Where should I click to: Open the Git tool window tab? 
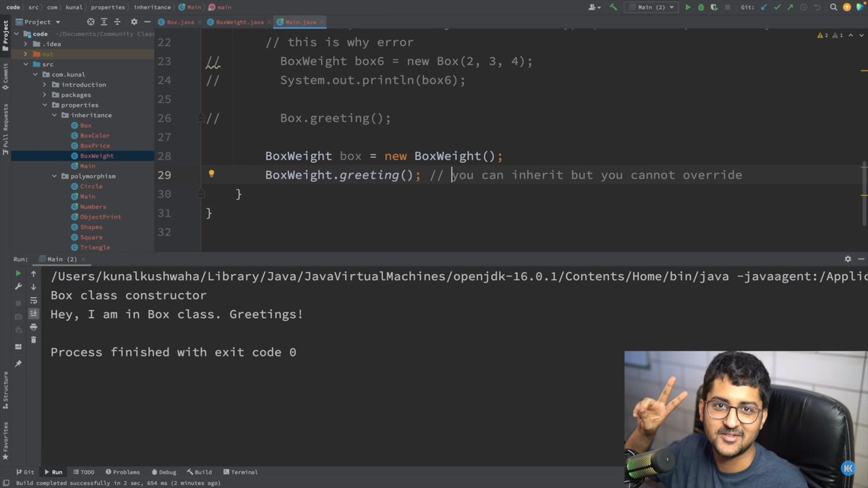coord(25,472)
